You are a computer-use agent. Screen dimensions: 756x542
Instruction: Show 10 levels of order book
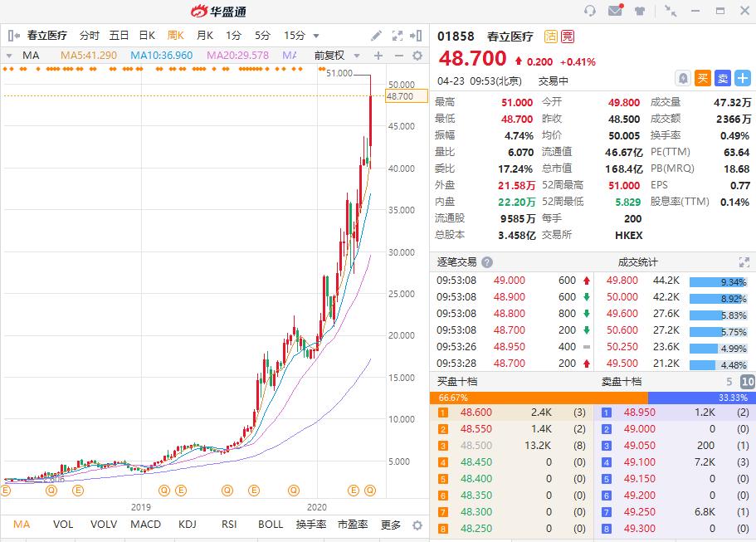748,382
